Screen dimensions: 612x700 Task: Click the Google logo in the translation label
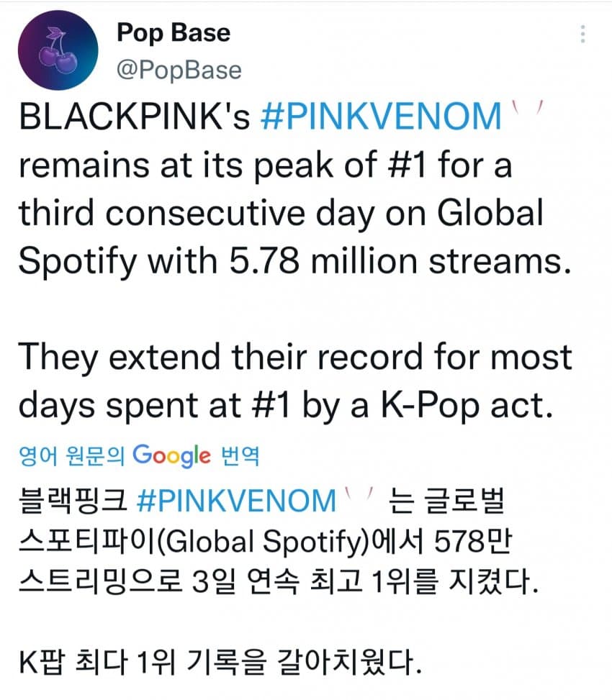coord(171,455)
